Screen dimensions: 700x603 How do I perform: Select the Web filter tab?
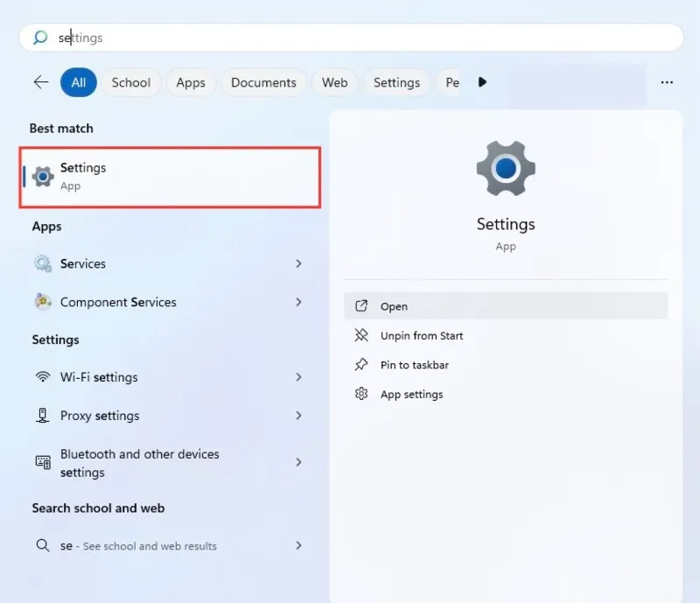tap(335, 82)
